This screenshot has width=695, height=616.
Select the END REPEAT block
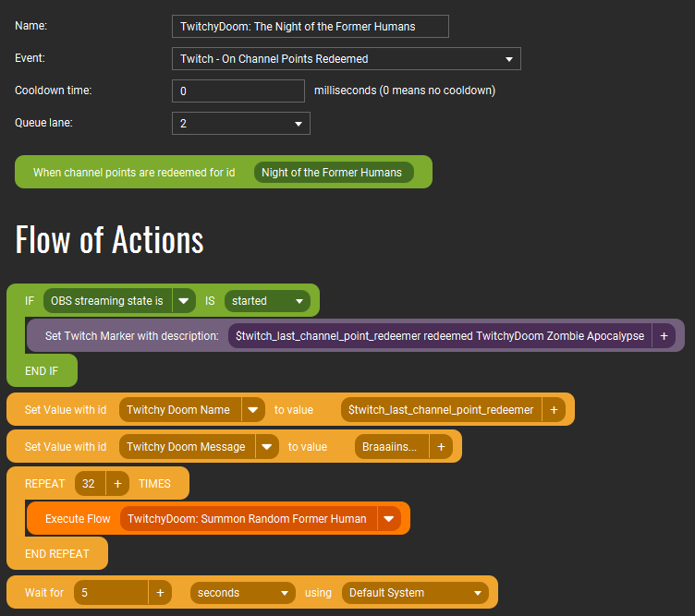coord(56,553)
